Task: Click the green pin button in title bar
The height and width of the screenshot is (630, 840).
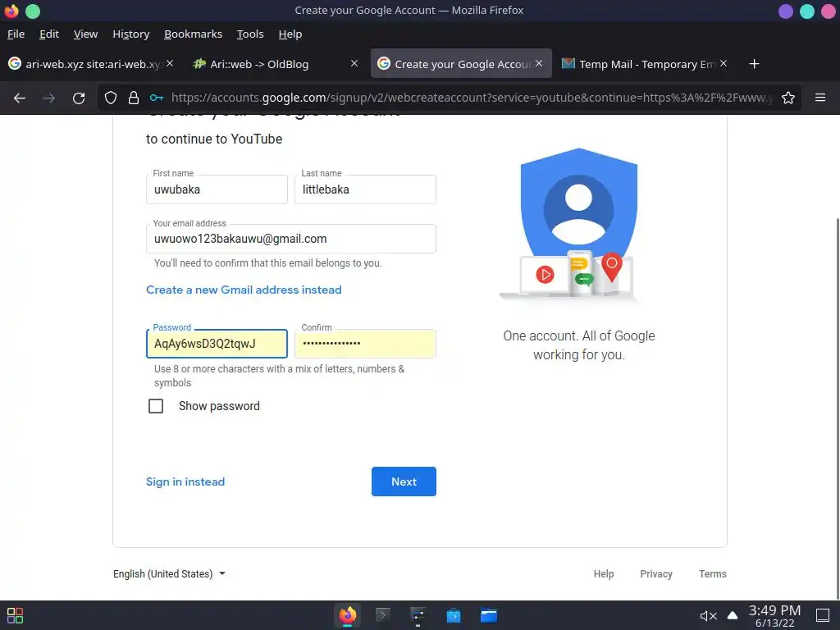Action: click(33, 11)
